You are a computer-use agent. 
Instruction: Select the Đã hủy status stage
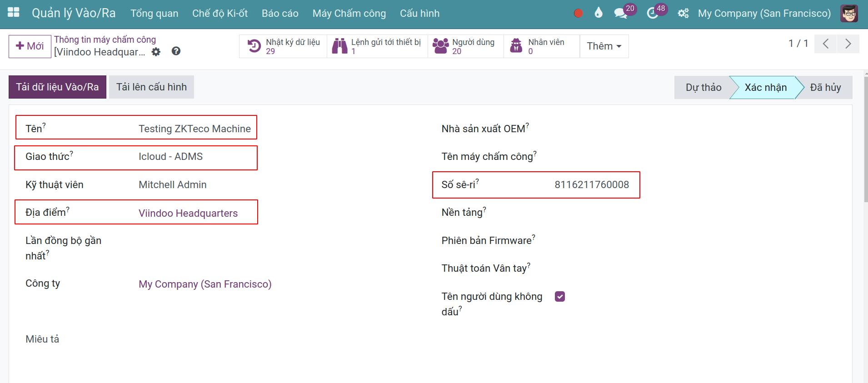coord(825,87)
